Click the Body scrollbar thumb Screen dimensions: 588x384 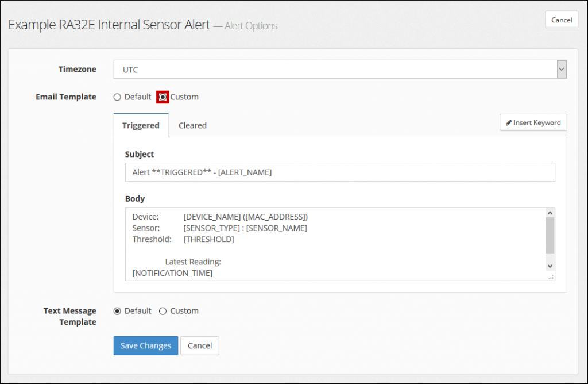tap(550, 235)
